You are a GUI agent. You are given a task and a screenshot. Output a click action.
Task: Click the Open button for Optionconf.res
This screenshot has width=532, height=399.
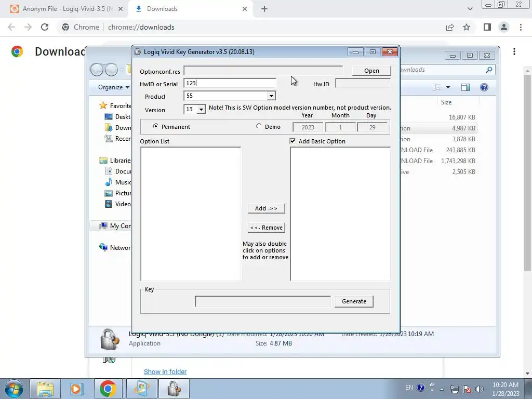[371, 71]
